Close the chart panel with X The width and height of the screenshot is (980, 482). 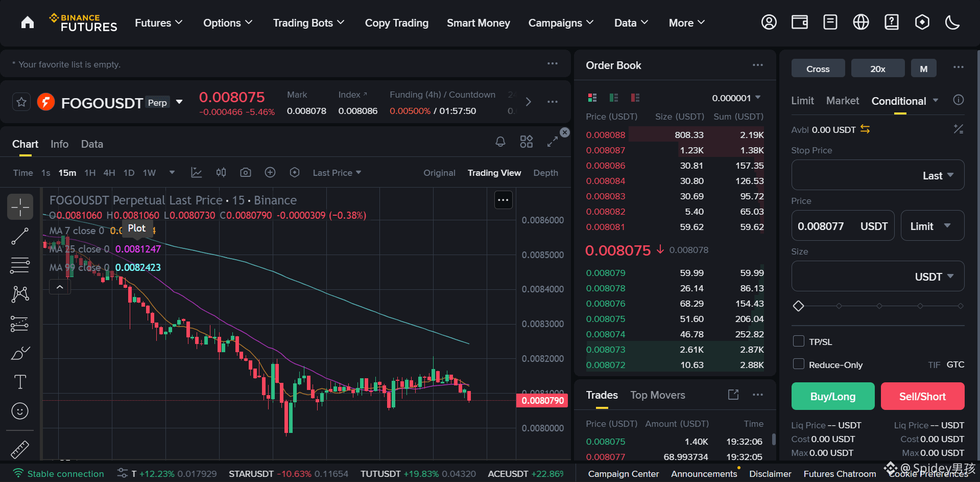[565, 132]
